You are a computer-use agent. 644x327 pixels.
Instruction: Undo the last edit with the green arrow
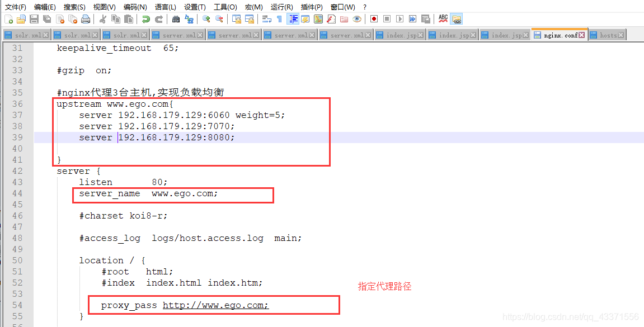pos(146,19)
